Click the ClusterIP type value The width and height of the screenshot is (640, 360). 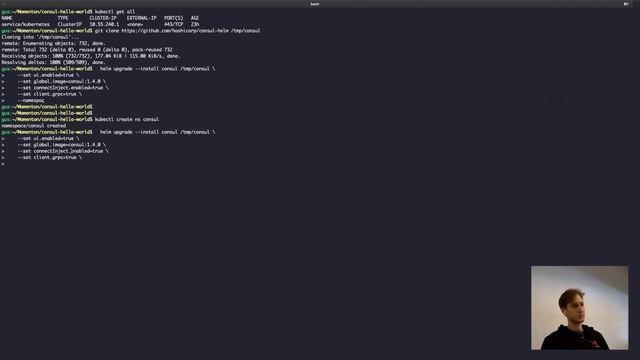69,24
